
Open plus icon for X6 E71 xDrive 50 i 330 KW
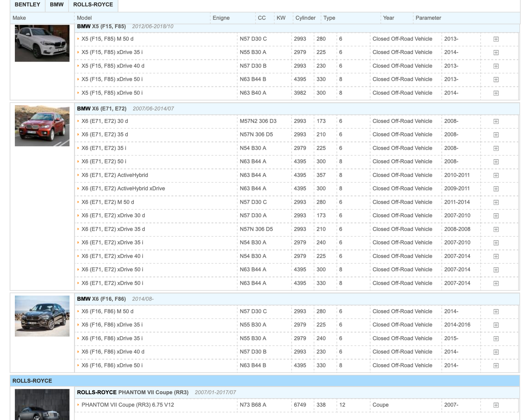(496, 283)
